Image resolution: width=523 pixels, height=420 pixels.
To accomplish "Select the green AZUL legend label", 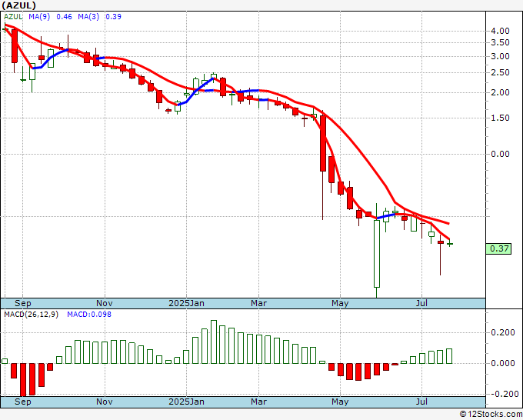I will point(13,17).
